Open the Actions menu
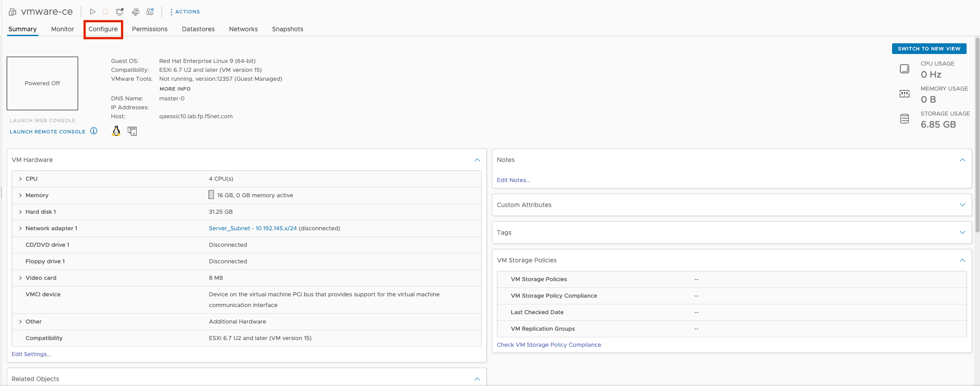This screenshot has height=386, width=980. [x=185, y=12]
